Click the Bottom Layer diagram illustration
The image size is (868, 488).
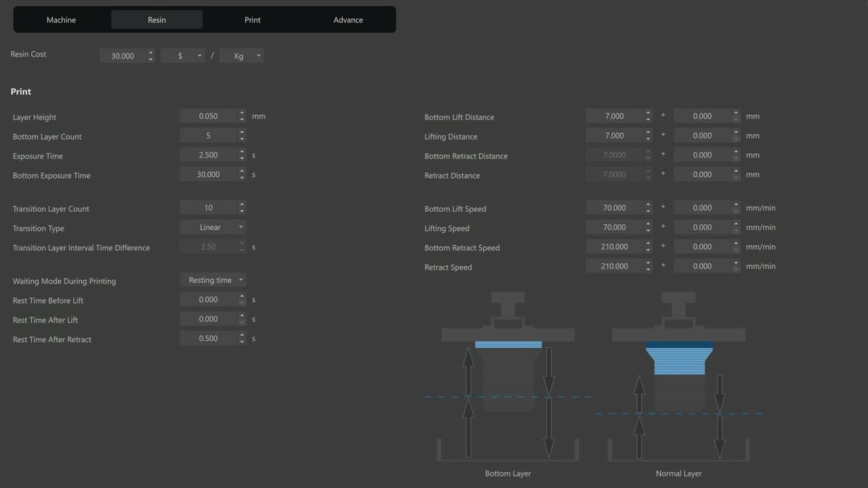click(x=508, y=376)
